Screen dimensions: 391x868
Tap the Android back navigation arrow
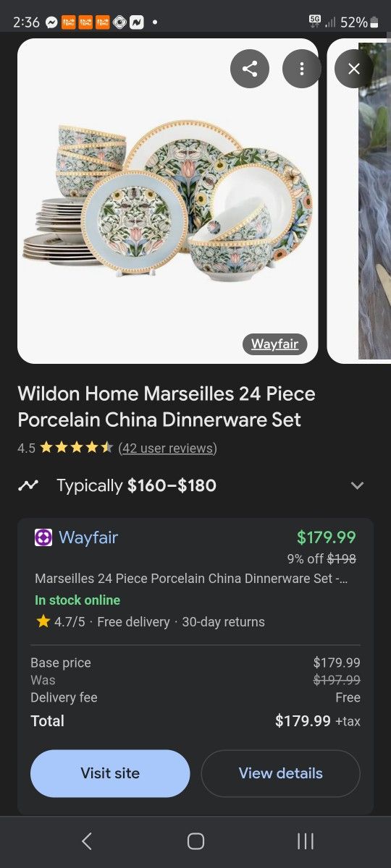click(87, 841)
